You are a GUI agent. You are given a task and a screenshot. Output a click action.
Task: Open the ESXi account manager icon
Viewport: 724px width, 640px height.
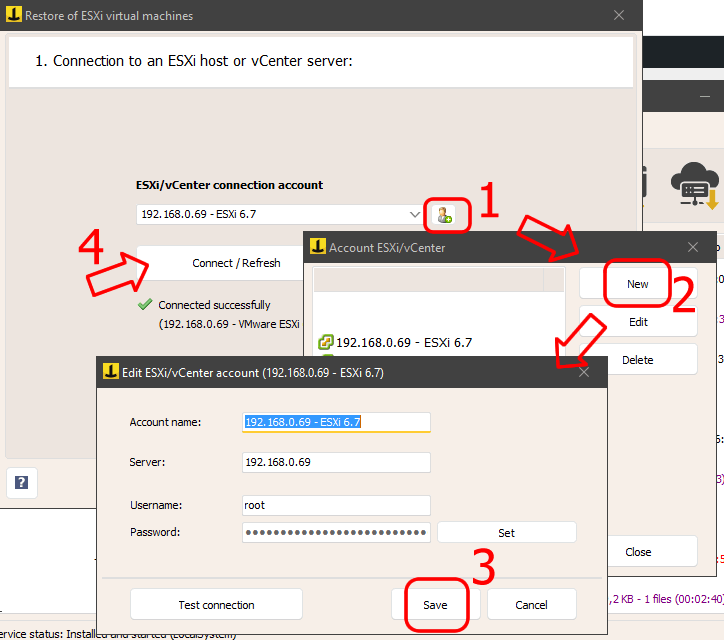445,214
